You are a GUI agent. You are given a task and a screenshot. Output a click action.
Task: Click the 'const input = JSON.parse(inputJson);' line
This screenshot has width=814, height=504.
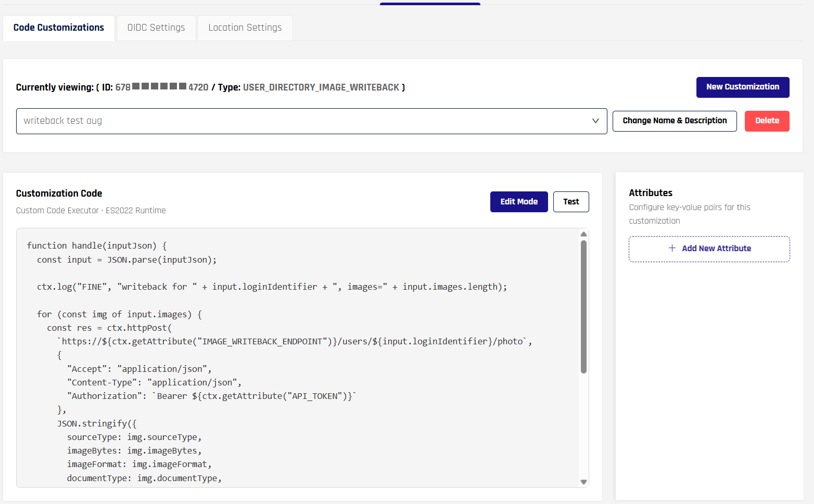pyautogui.click(x=126, y=260)
